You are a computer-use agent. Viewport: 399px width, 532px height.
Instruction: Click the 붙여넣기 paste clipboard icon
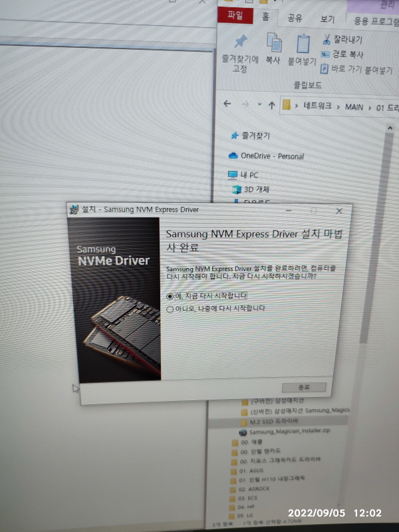coord(303,44)
